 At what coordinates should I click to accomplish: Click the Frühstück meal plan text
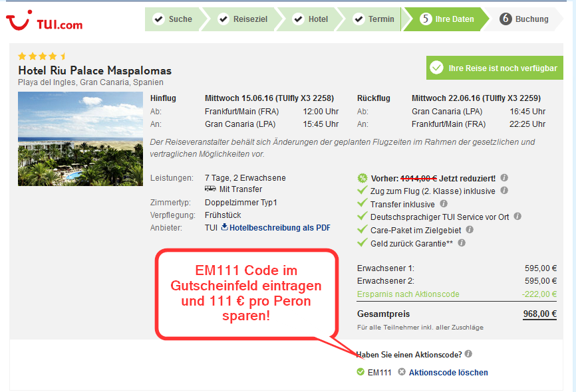point(223,215)
